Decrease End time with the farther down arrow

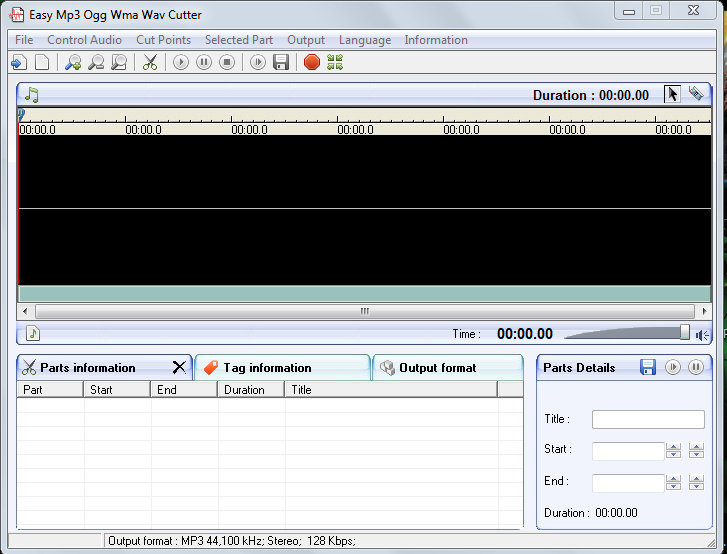click(x=696, y=486)
